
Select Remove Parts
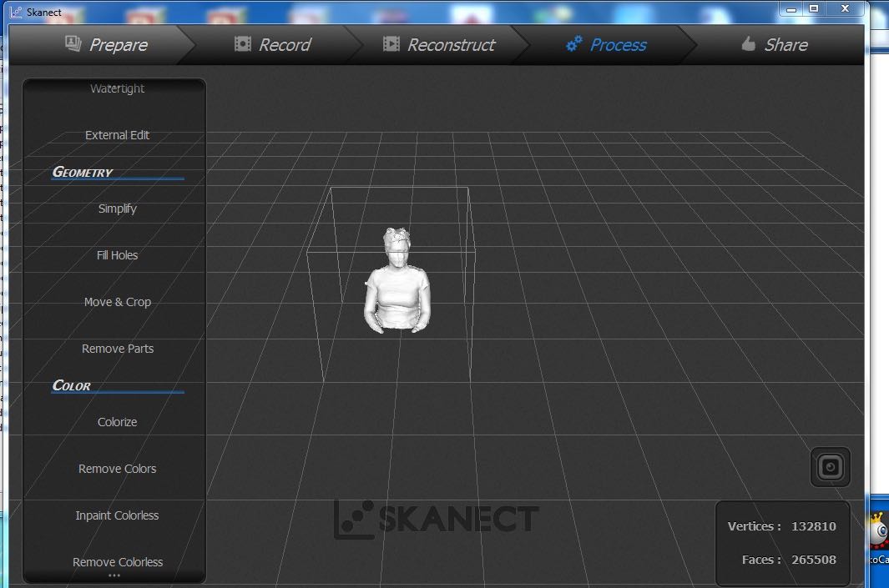117,349
